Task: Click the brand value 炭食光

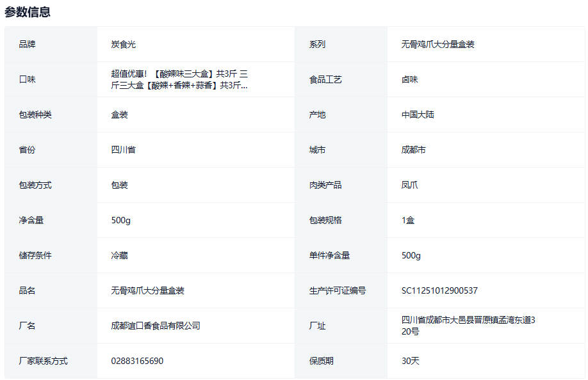Action: [123, 44]
